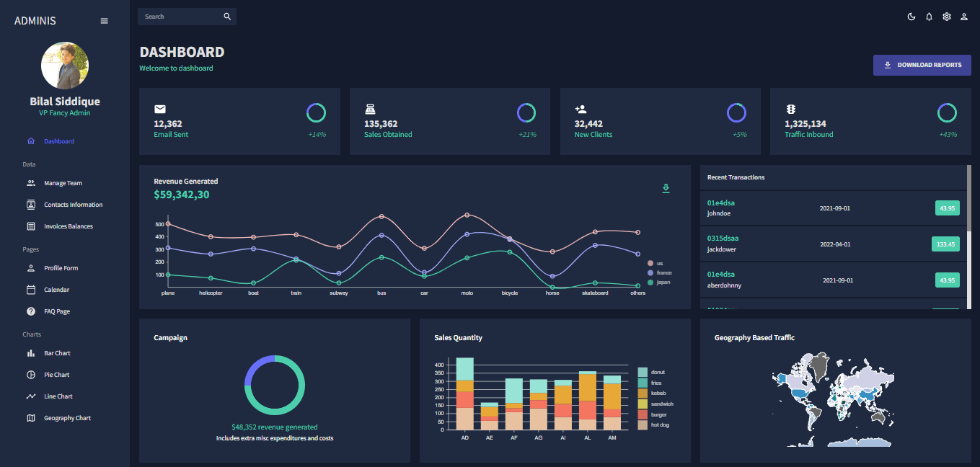Viewport: 980px width, 467px height.
Task: Click Contacts Information icon
Action: pos(31,205)
